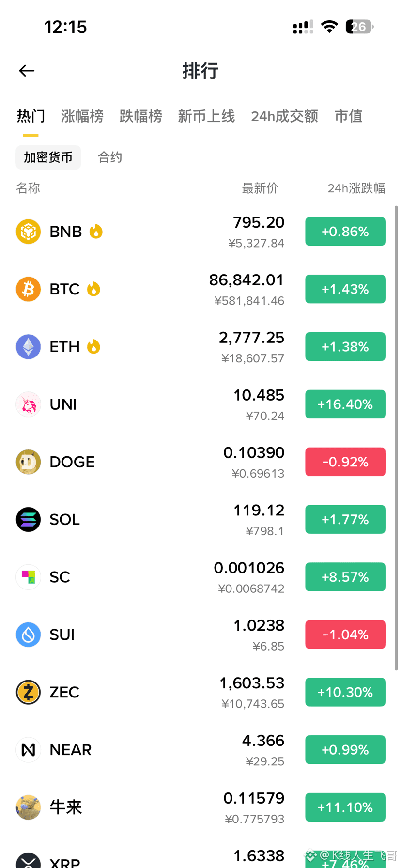Image resolution: width=401 pixels, height=868 pixels.
Task: Open the DOGE coin icon
Action: (x=28, y=462)
